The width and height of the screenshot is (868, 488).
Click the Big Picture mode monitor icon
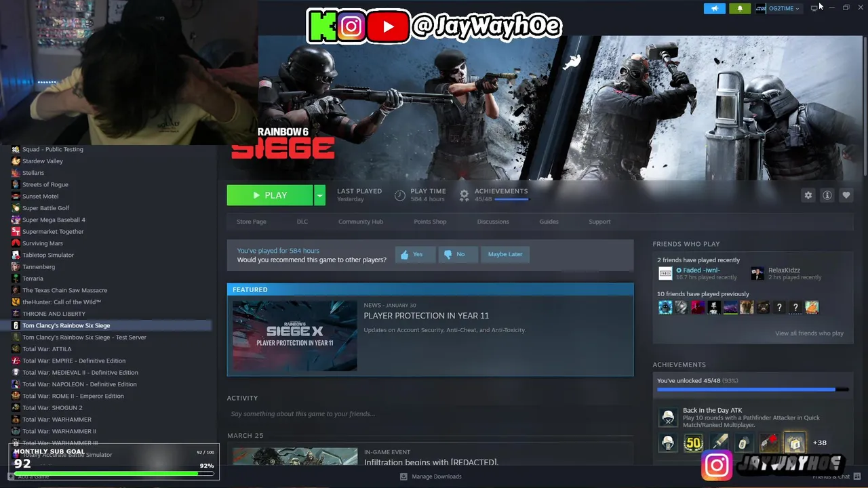(814, 8)
